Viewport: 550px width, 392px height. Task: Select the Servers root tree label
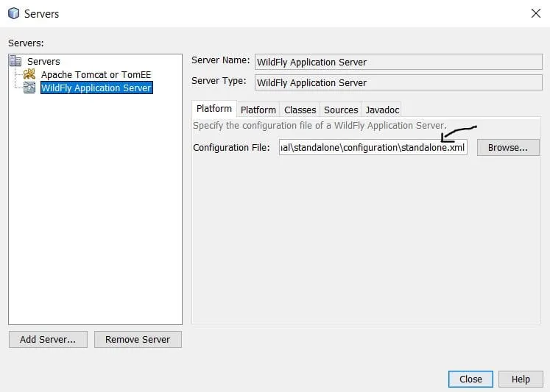43,61
